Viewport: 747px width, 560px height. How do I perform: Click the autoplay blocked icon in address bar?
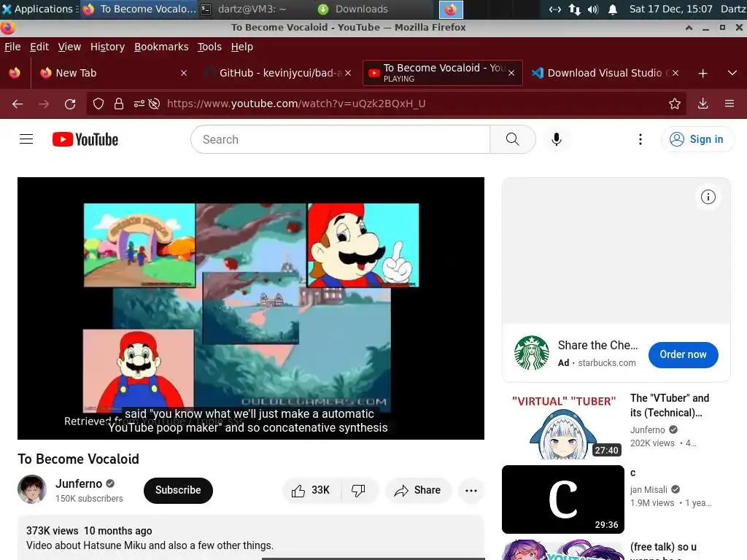155,104
